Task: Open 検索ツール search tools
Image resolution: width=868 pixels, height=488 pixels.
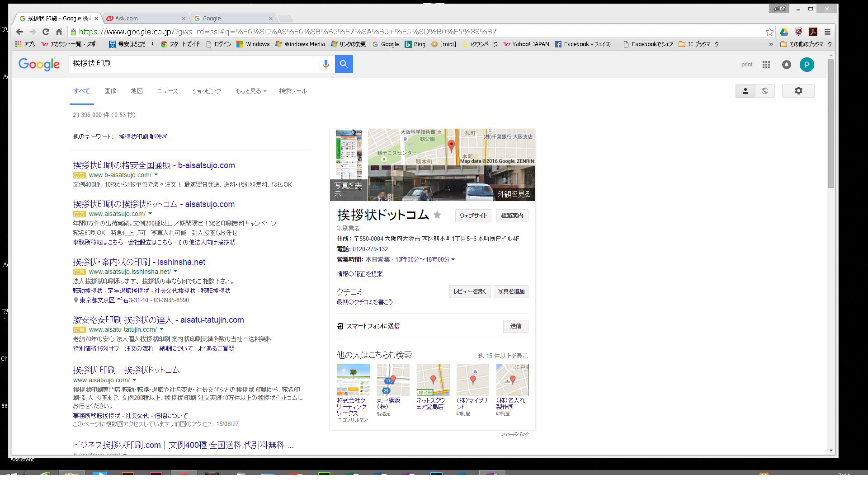Action: pos(292,91)
